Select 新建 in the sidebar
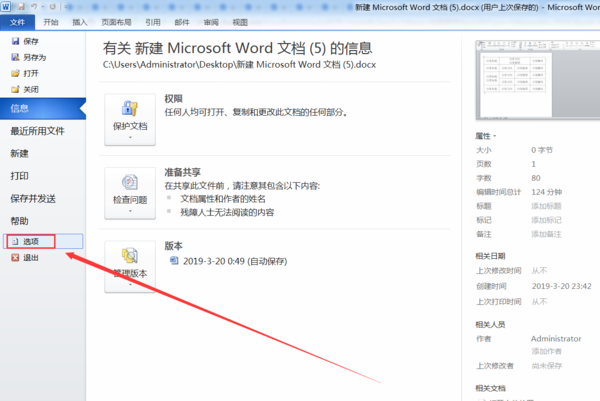 (x=20, y=154)
